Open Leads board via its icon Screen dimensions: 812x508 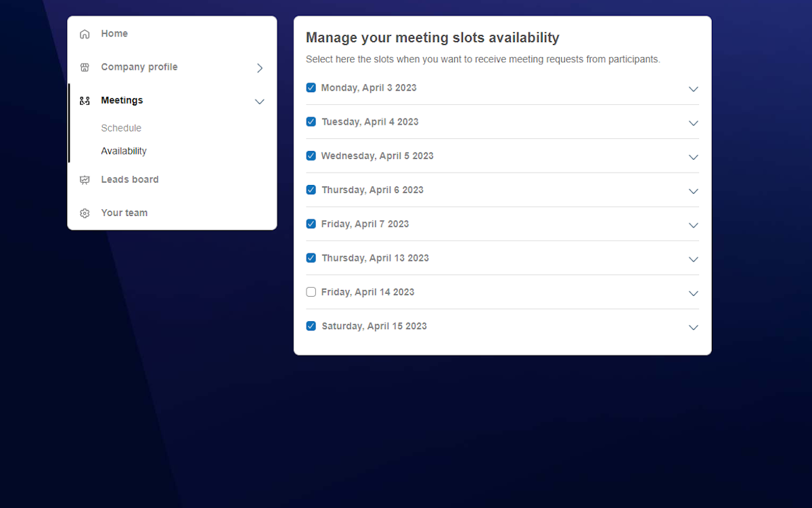pos(84,179)
